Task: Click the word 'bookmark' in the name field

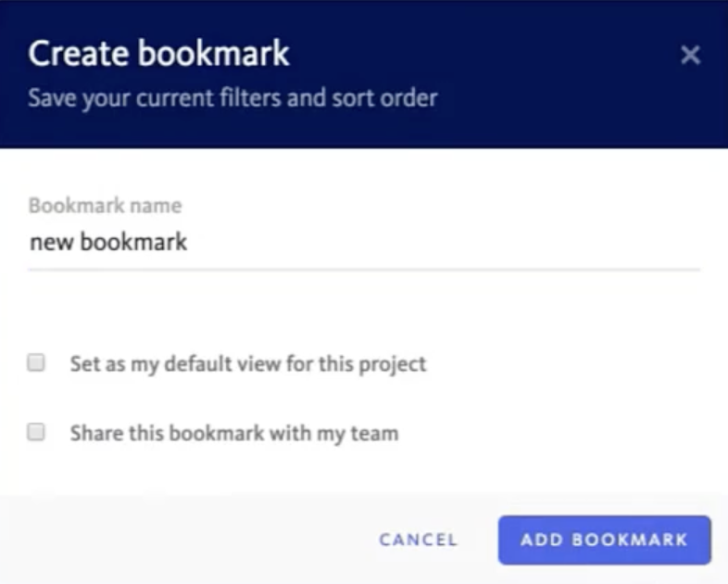Action: click(x=133, y=242)
